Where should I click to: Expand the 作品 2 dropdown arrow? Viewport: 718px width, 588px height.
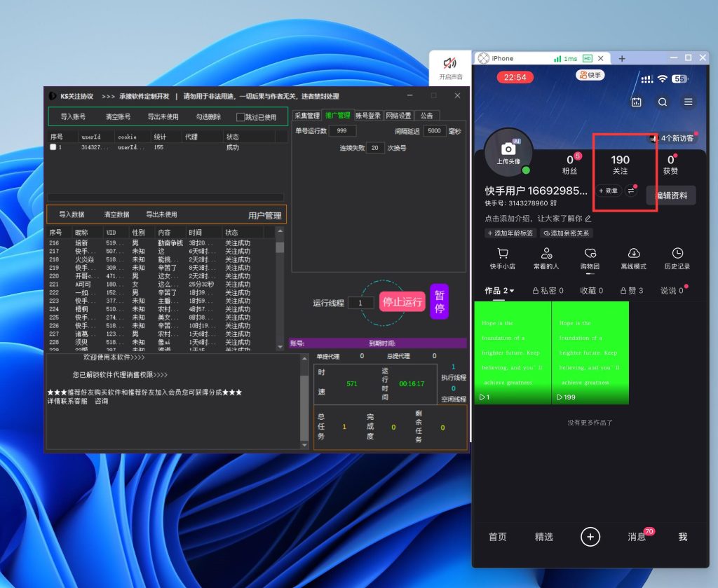512,291
